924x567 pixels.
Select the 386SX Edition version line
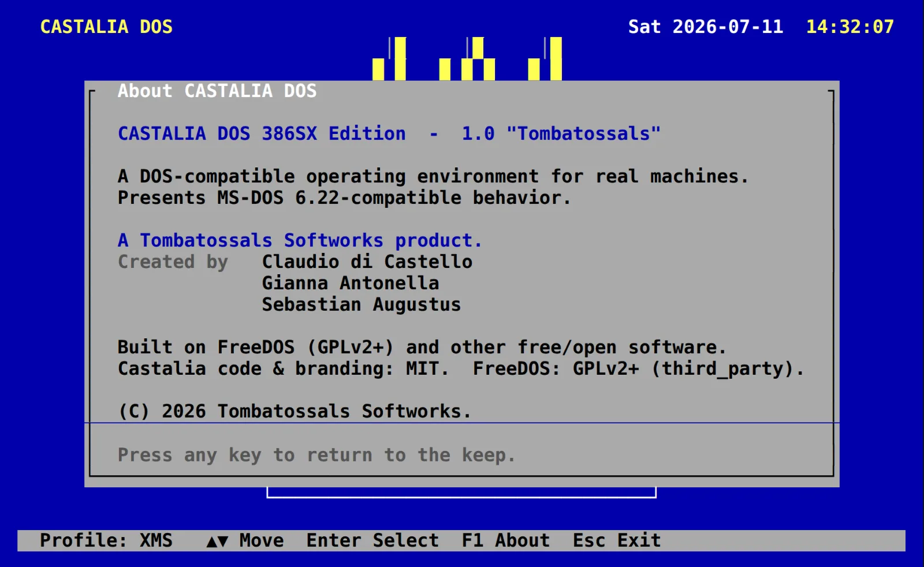(x=389, y=134)
